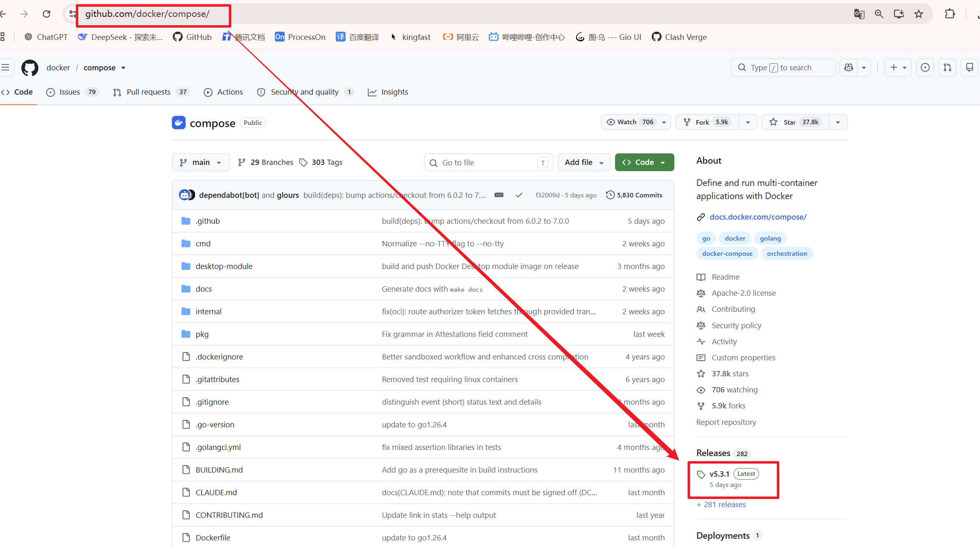980x547 pixels.
Task: View the 29 Branches link
Action: click(x=266, y=162)
